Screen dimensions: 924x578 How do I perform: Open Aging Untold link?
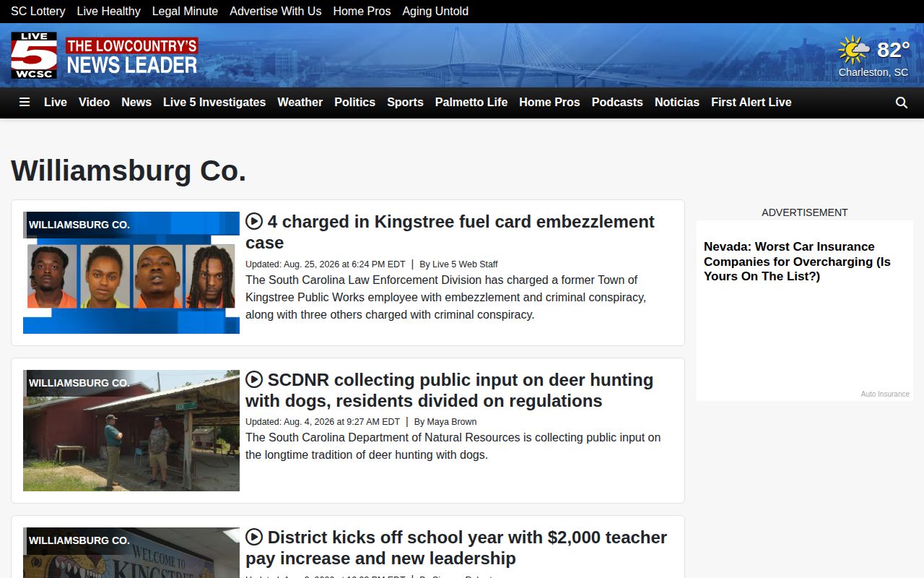click(435, 12)
